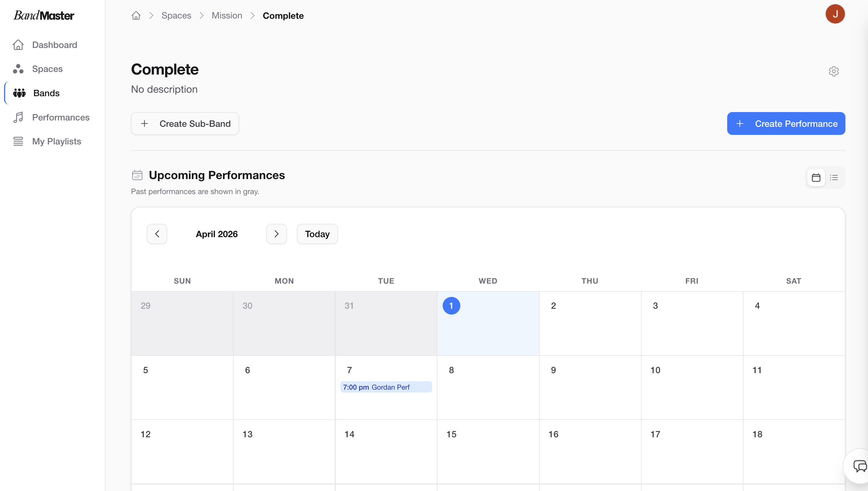Go to previous month
Screen dimensions: 868x491
click(x=157, y=234)
